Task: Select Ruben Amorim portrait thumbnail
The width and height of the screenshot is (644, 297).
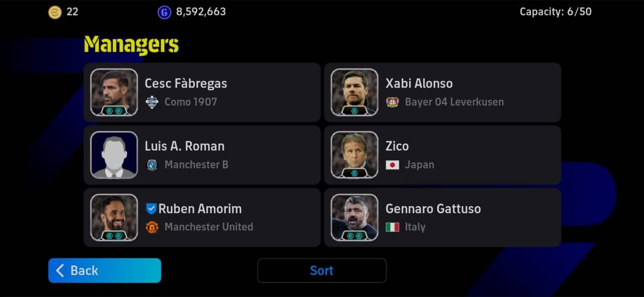Action: [x=114, y=217]
